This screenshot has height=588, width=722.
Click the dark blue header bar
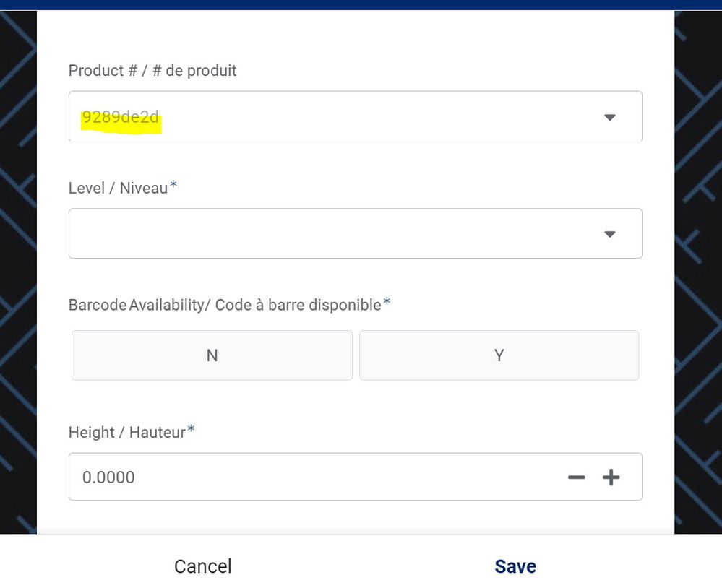[361, 4]
